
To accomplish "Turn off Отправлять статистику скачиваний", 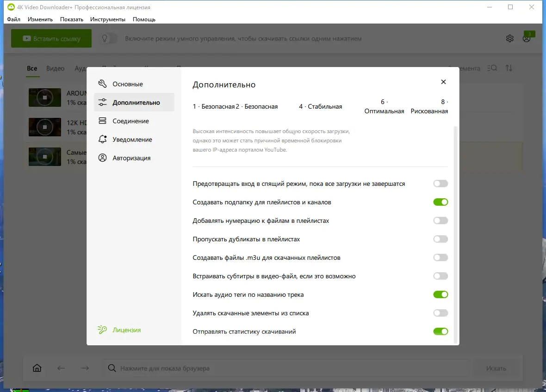I will tap(440, 331).
